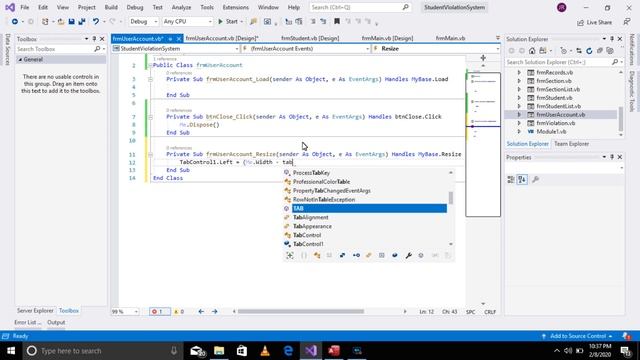Image resolution: width=640 pixels, height=360 pixels.
Task: Collapse the General toolbox group
Action: [x=20, y=60]
